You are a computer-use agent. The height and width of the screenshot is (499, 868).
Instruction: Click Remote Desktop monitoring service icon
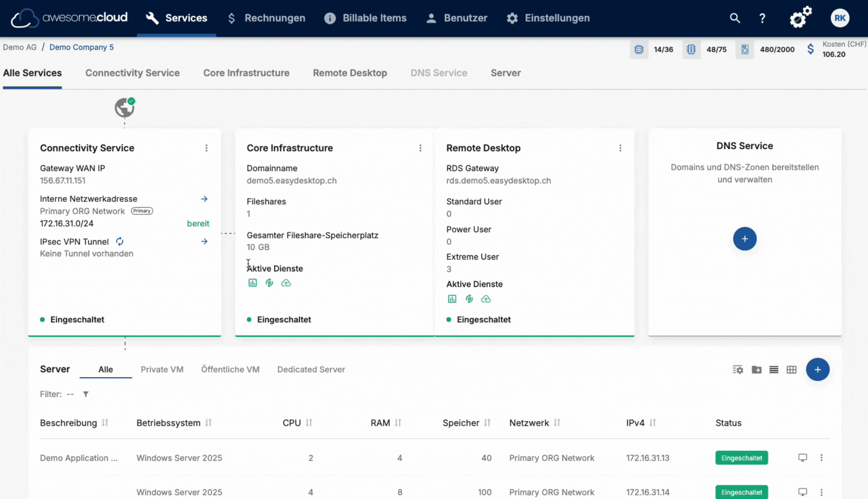click(x=452, y=299)
